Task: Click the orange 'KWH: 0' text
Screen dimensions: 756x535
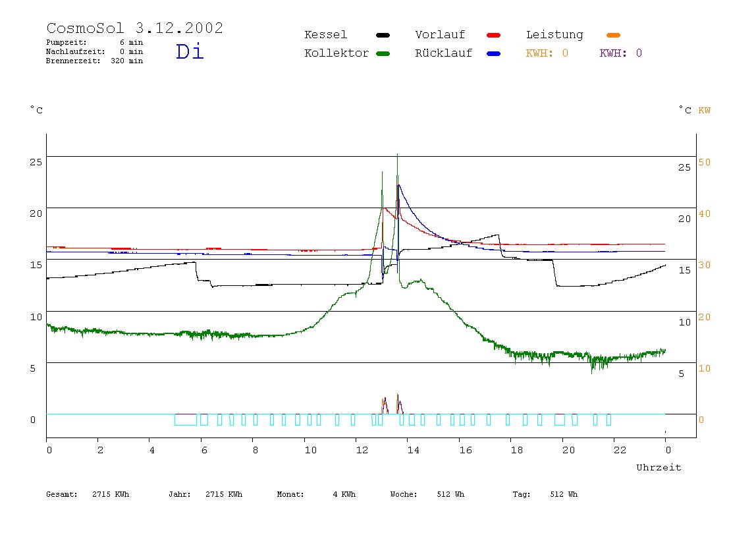Action: click(x=547, y=53)
